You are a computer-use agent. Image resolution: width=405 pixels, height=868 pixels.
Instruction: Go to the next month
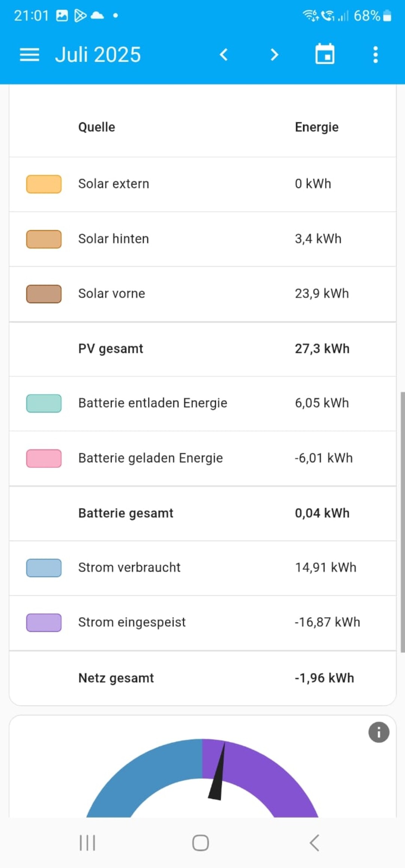pyautogui.click(x=274, y=55)
